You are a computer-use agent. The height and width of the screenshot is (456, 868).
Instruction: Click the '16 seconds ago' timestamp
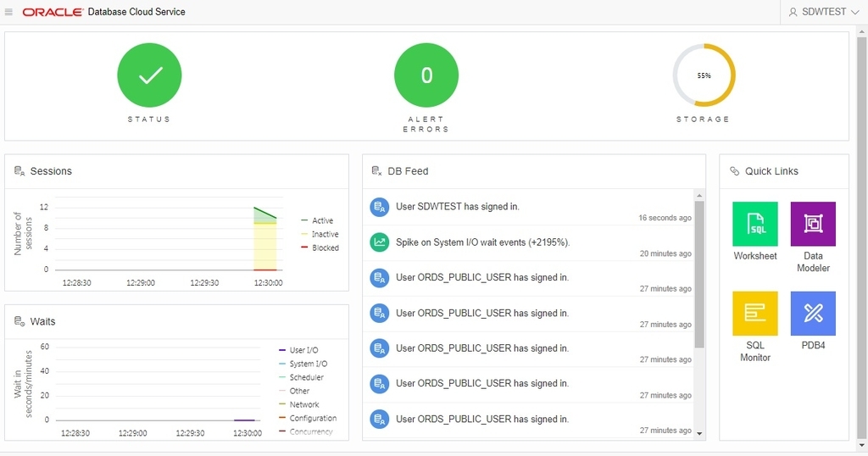coord(665,218)
